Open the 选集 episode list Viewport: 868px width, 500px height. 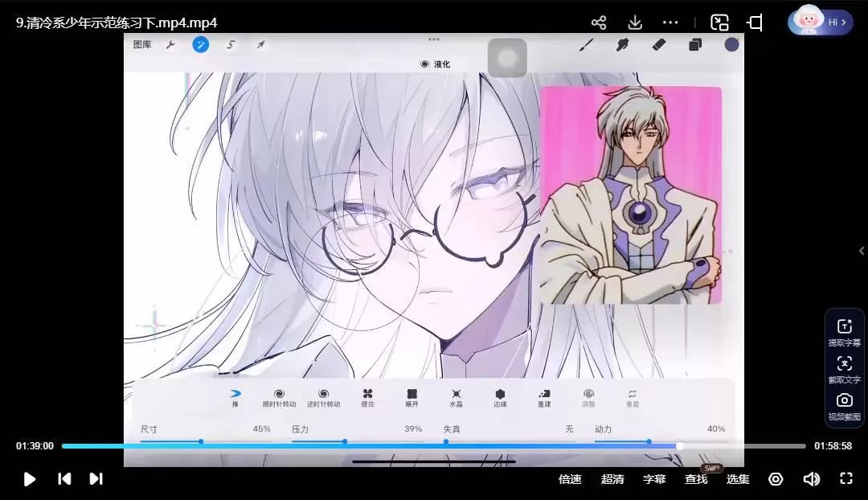point(738,479)
